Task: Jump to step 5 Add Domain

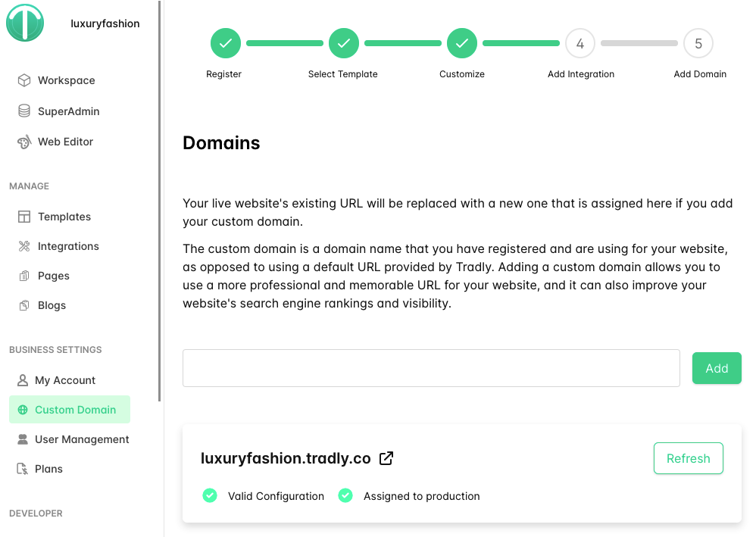Action: coord(698,44)
